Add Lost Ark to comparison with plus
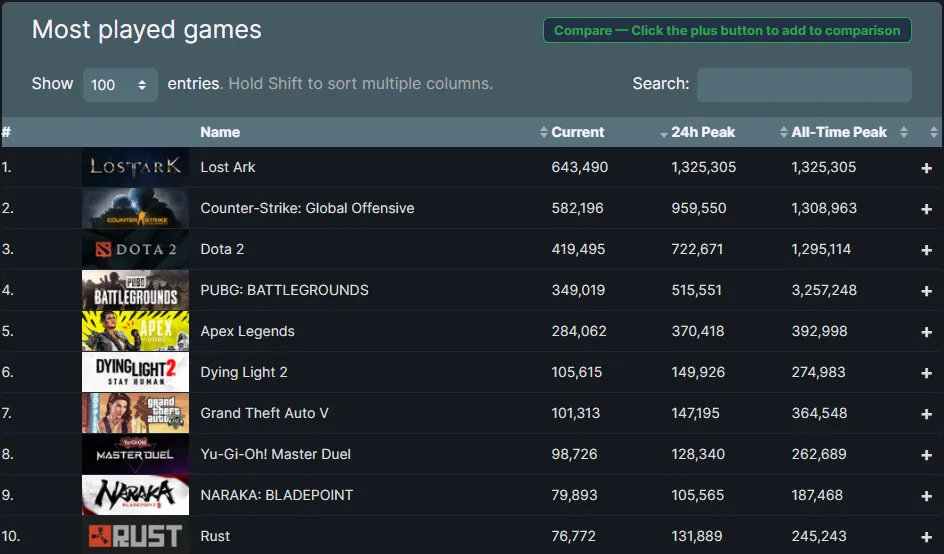The width and height of the screenshot is (944, 554). tap(927, 168)
